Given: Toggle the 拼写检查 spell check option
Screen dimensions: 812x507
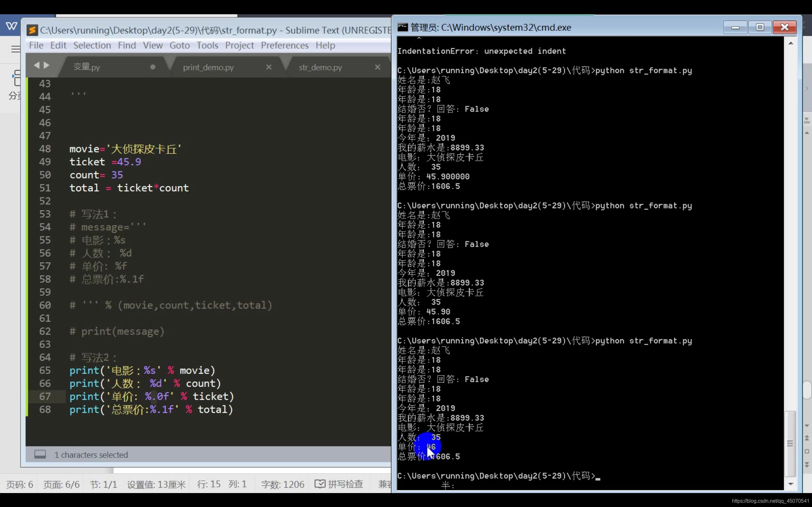Looking at the screenshot, I should (x=339, y=484).
